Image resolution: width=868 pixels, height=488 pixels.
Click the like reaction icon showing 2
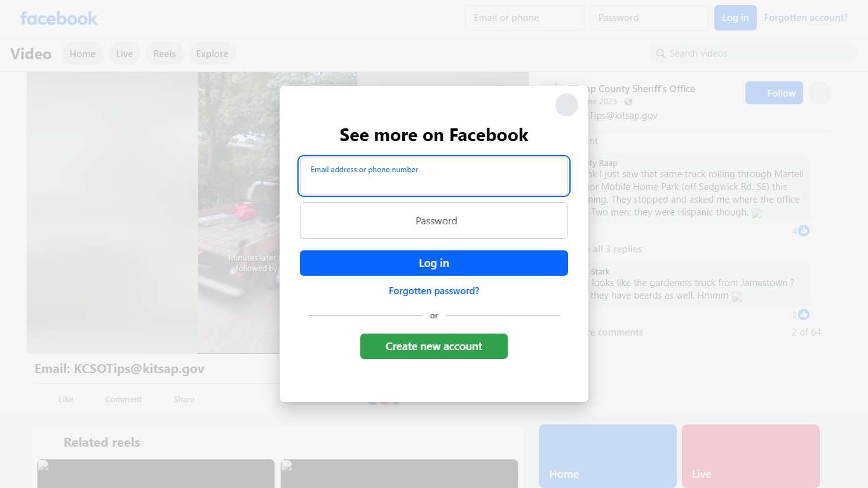click(804, 315)
